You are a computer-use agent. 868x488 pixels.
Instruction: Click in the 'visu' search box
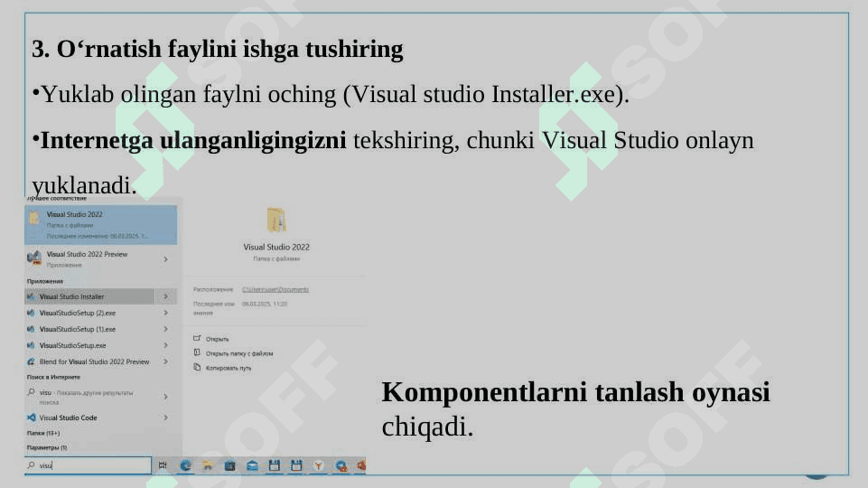pos(88,465)
